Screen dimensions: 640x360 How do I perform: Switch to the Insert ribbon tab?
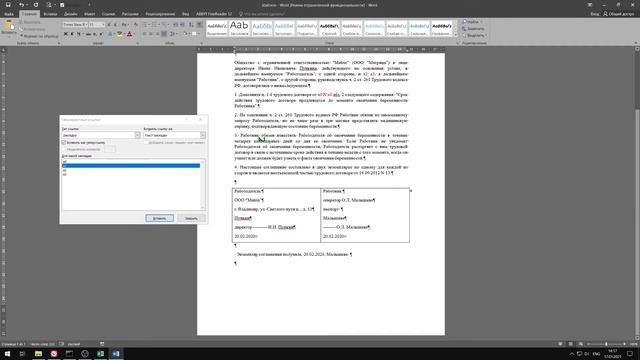pyautogui.click(x=50, y=14)
